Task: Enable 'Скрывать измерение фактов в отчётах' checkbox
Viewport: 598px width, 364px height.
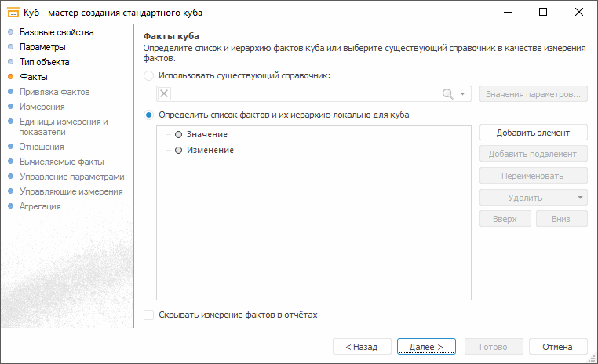Action: click(x=149, y=315)
